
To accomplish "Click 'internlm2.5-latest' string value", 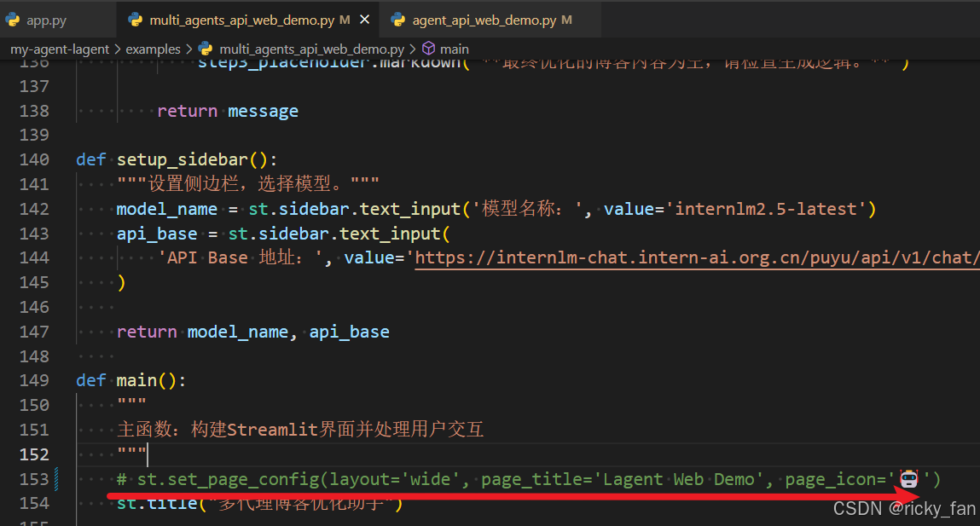I will (x=771, y=209).
